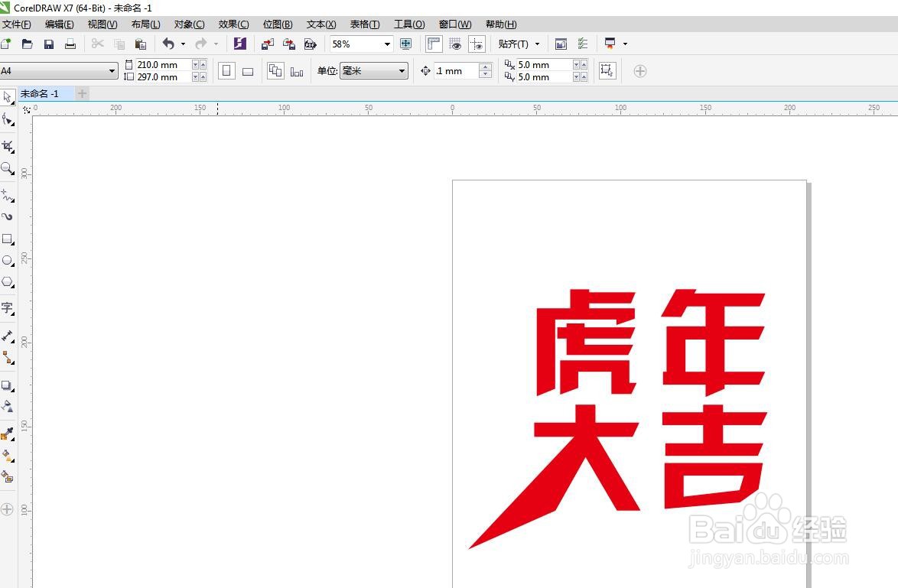Viewport: 898px width, 588px height.
Task: Save the document with floppy icon
Action: pos(49,44)
